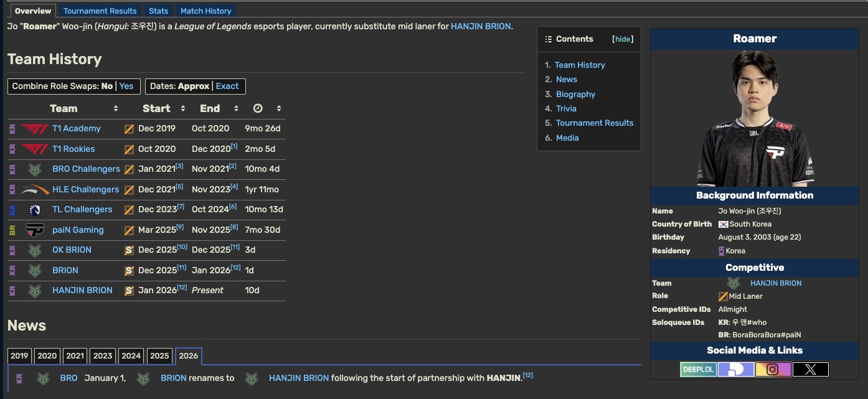Click Roamer's player photo in infobox
This screenshot has width=868, height=399.
(x=755, y=118)
